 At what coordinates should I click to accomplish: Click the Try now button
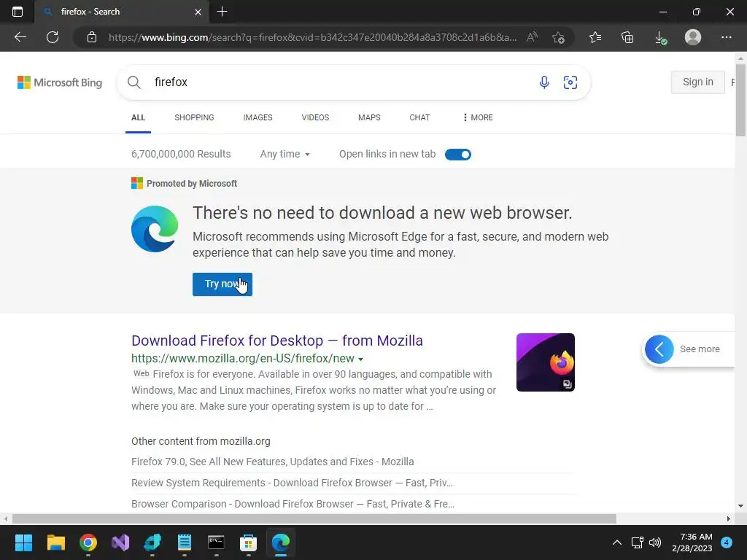click(222, 284)
